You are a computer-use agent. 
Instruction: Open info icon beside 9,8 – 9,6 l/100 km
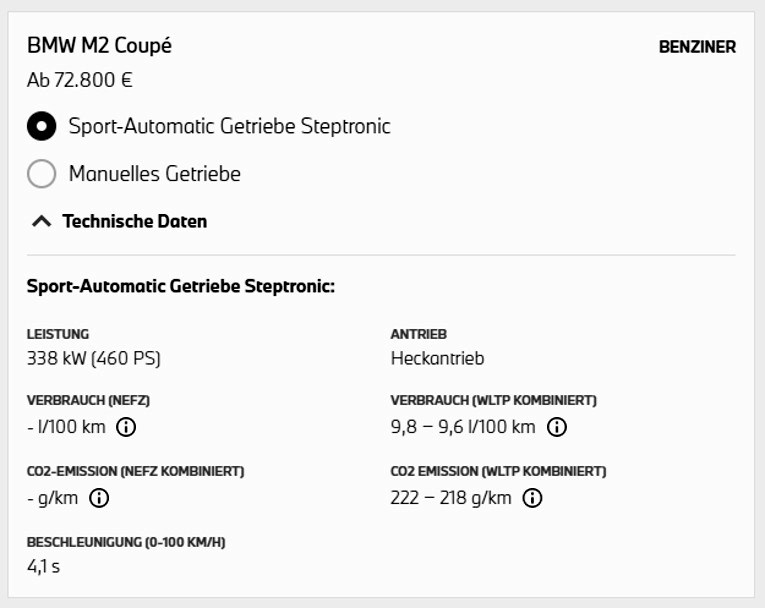[x=557, y=427]
